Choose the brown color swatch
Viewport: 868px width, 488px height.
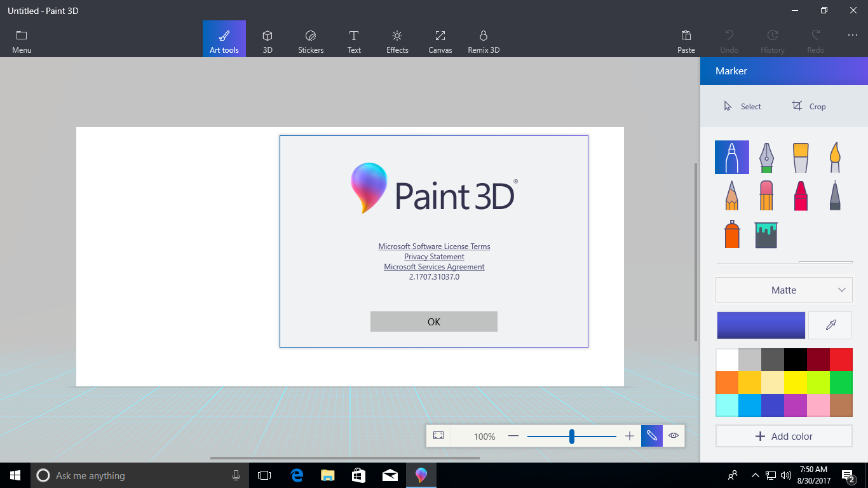coord(841,405)
